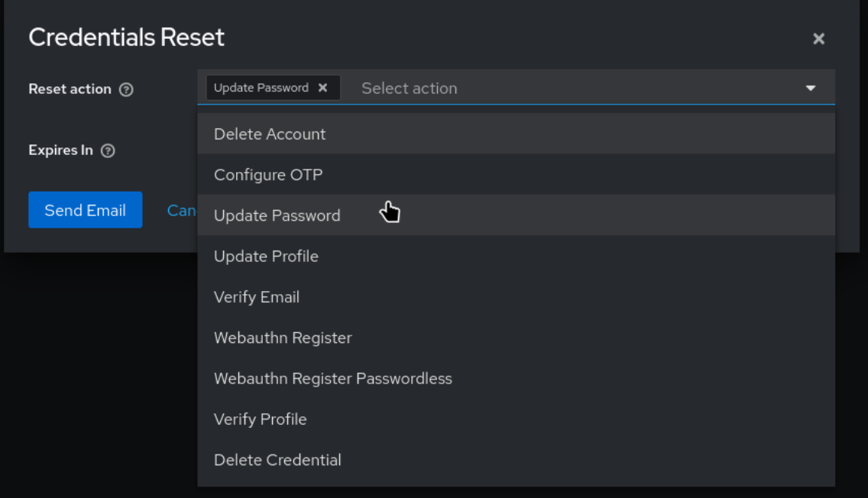
Task: Select the Update Profile action
Action: coord(266,257)
